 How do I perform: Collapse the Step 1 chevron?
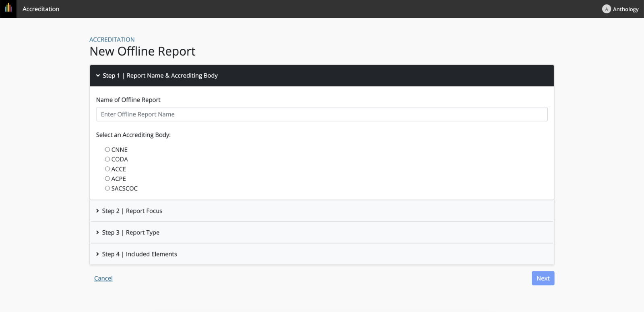click(x=98, y=76)
